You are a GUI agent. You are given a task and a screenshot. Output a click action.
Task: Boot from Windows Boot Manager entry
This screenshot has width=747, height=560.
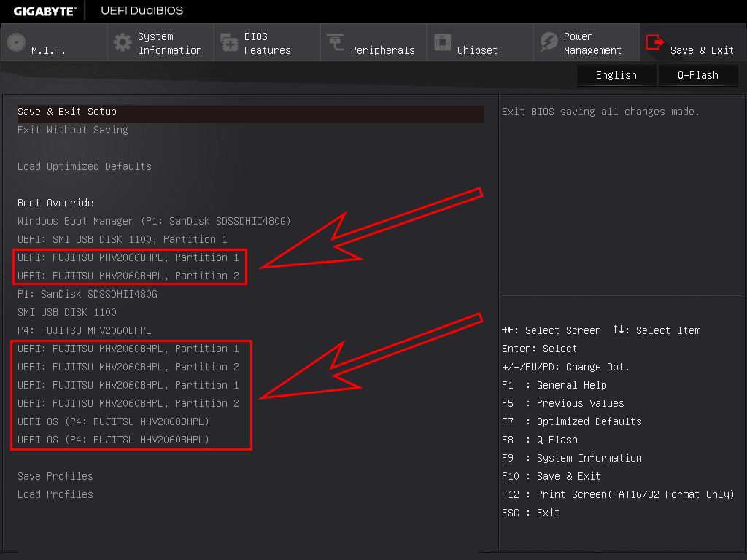point(155,221)
